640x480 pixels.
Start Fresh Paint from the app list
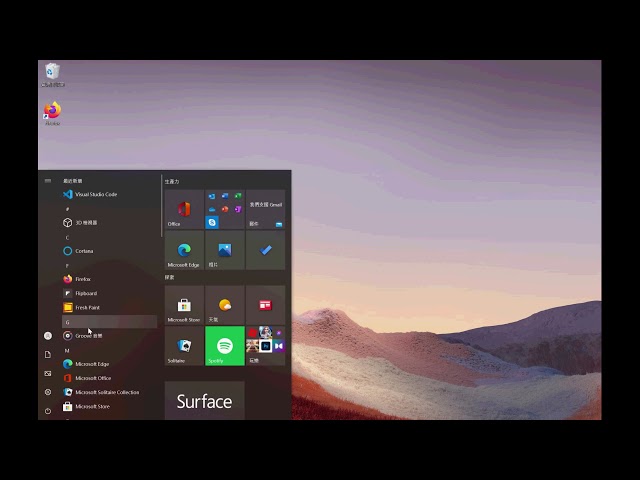(109, 307)
